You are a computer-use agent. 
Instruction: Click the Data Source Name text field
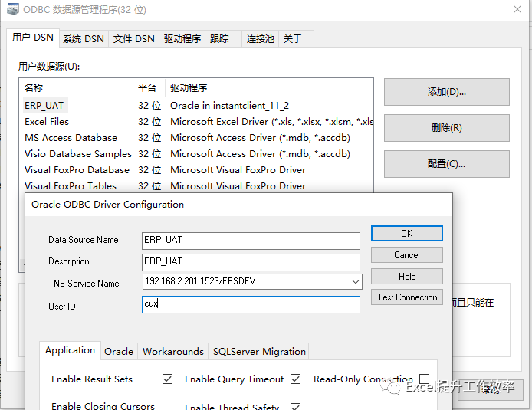click(x=251, y=241)
